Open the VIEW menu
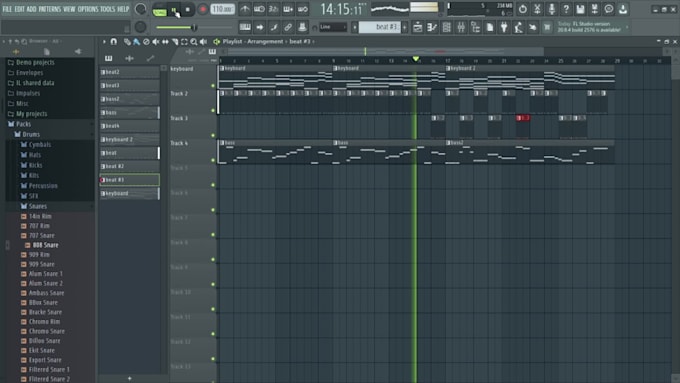This screenshot has height=383, width=680. pyautogui.click(x=69, y=9)
